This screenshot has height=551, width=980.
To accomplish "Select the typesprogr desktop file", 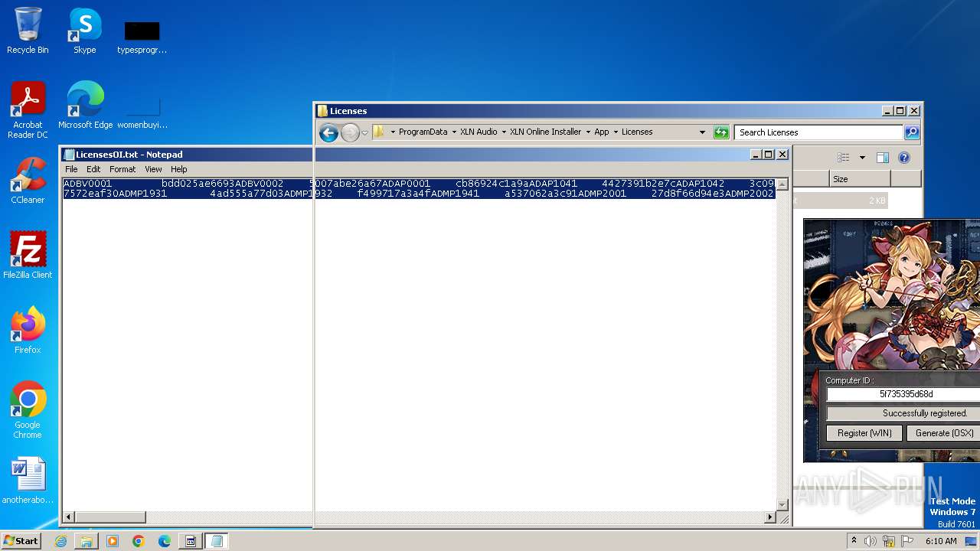I will [142, 37].
